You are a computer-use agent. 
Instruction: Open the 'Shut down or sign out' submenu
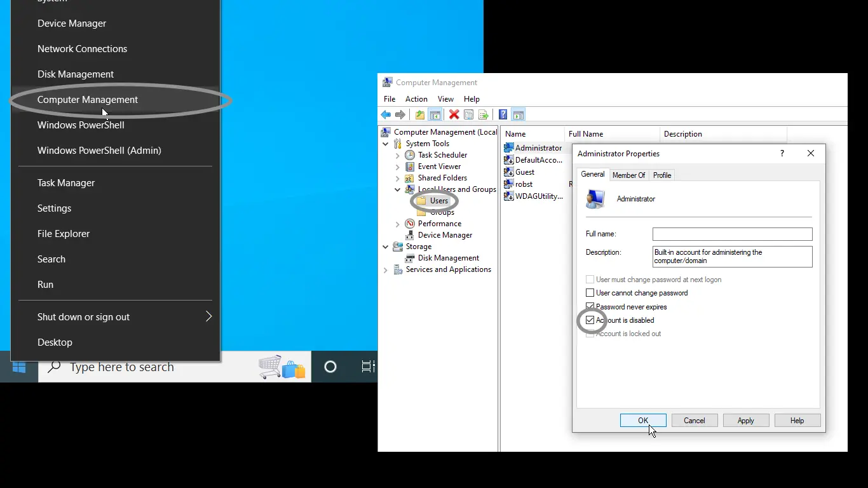116,316
